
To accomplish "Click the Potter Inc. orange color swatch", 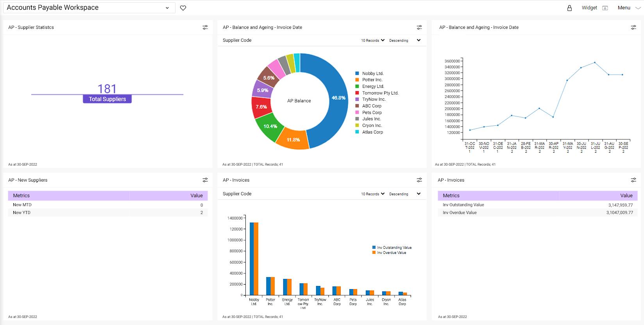I will pyautogui.click(x=357, y=80).
